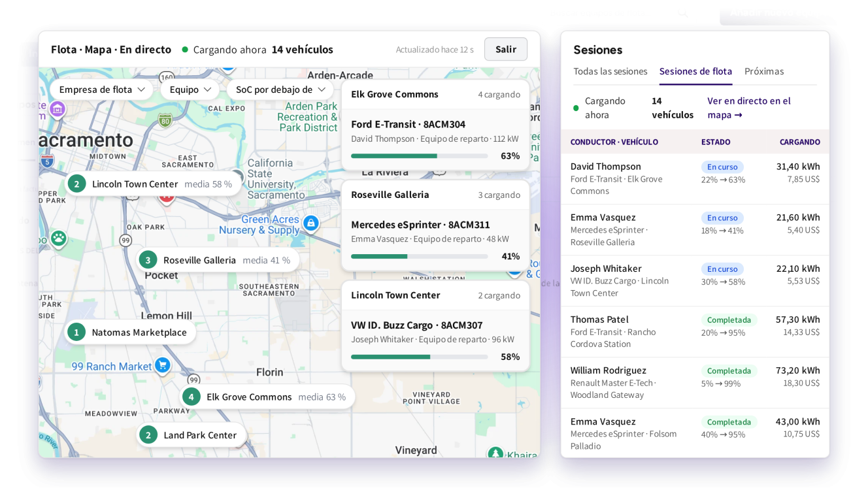Select David Thompson in the sessions list

[695, 179]
